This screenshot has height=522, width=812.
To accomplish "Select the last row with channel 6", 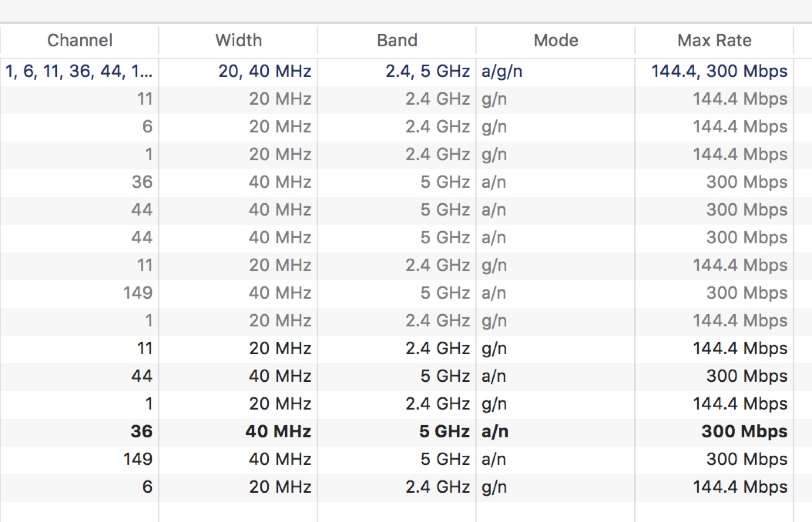I will click(x=406, y=488).
